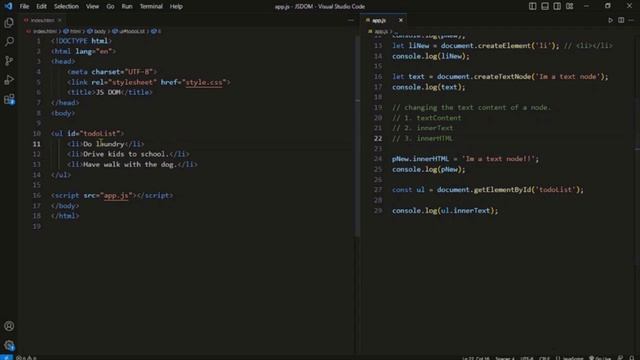Expand the html breadcrumb item
This screenshot has width=640, height=360.
[73, 31]
